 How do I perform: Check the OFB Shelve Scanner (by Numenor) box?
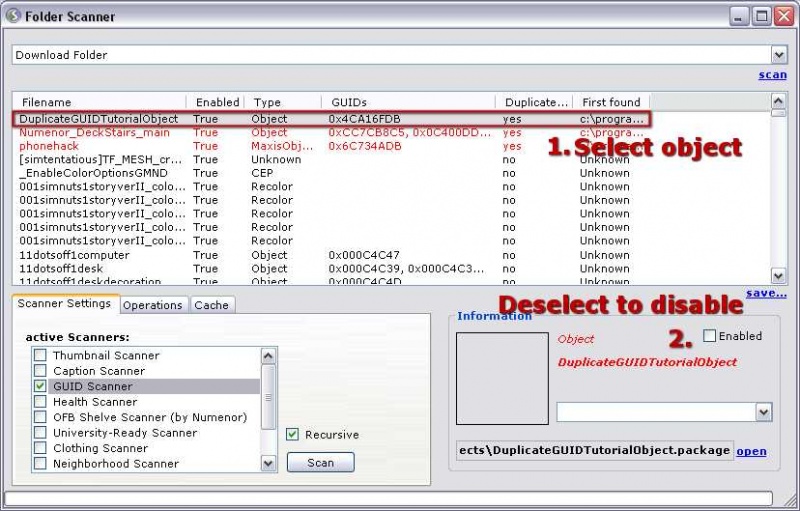pos(40,417)
